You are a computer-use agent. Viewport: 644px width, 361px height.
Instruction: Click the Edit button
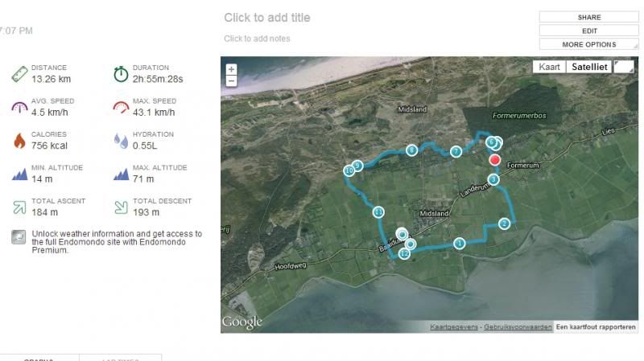[589, 31]
